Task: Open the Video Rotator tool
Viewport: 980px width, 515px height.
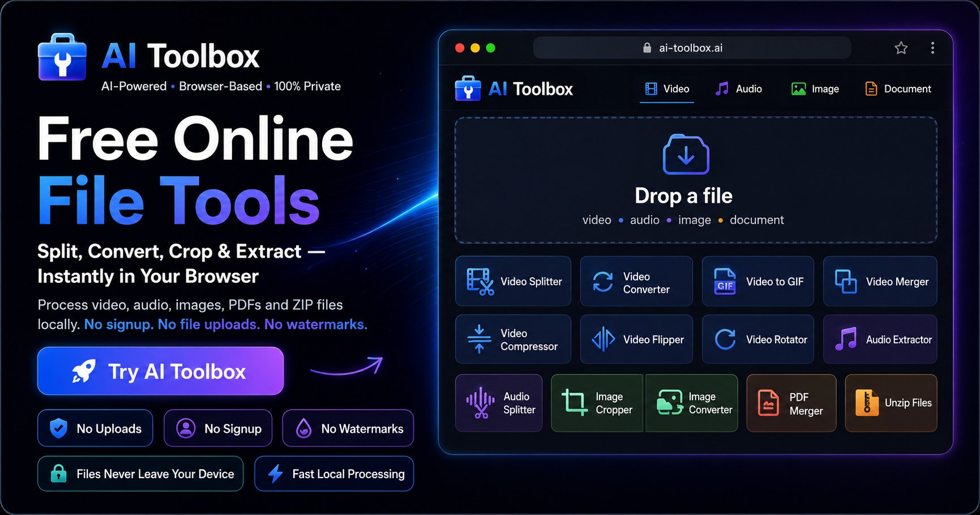Action: (758, 339)
